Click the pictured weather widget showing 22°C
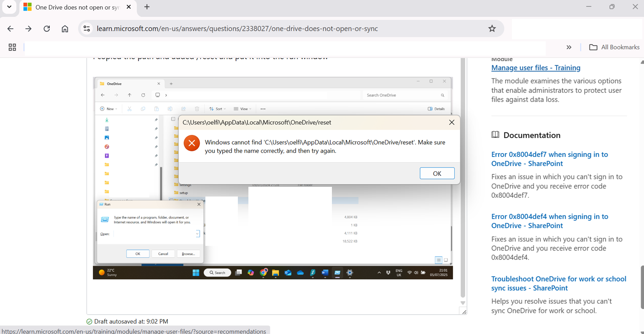 [x=108, y=273]
